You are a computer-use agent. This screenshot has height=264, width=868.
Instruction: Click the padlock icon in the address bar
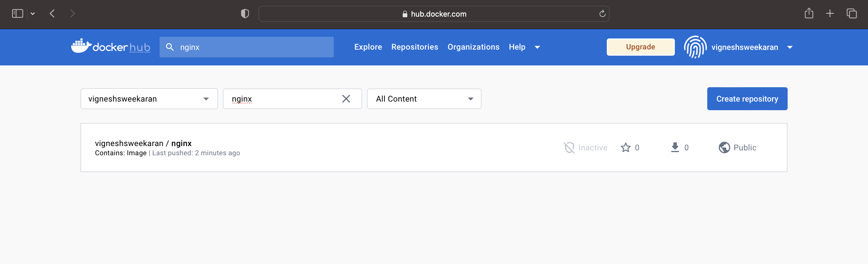coord(405,14)
